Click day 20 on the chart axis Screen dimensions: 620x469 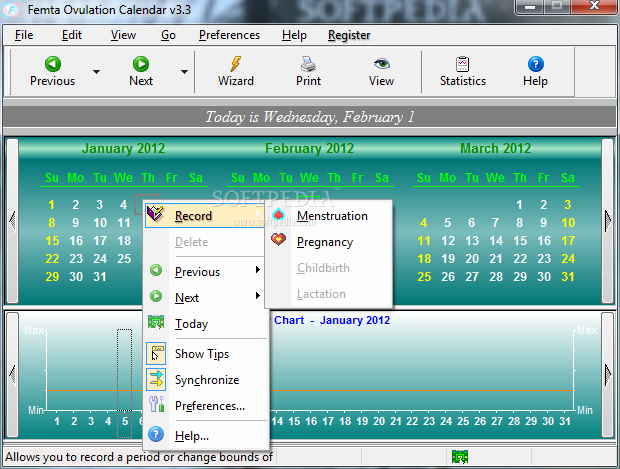point(379,422)
